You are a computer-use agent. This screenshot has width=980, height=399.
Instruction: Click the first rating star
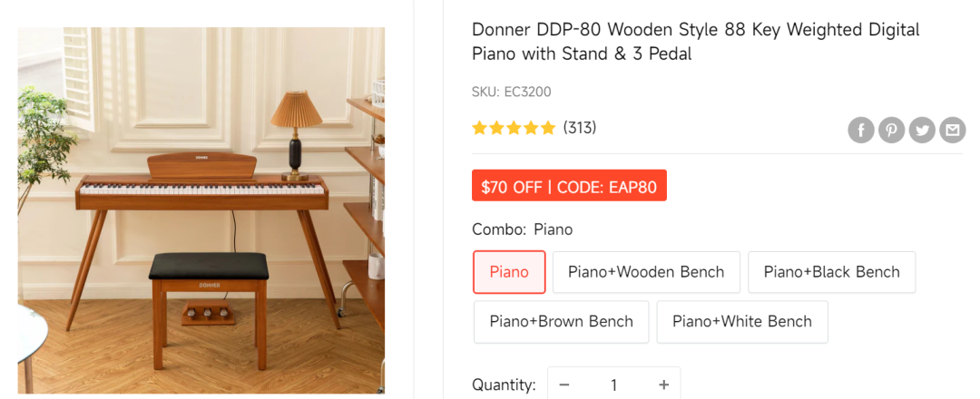point(480,128)
